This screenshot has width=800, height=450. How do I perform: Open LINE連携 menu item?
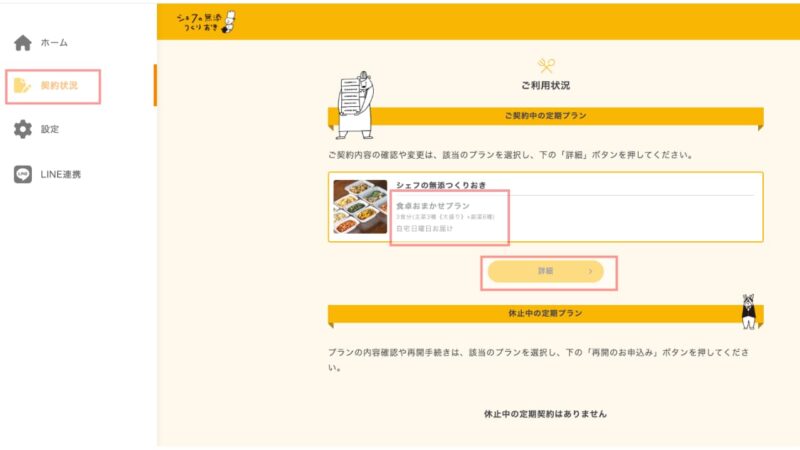click(60, 174)
